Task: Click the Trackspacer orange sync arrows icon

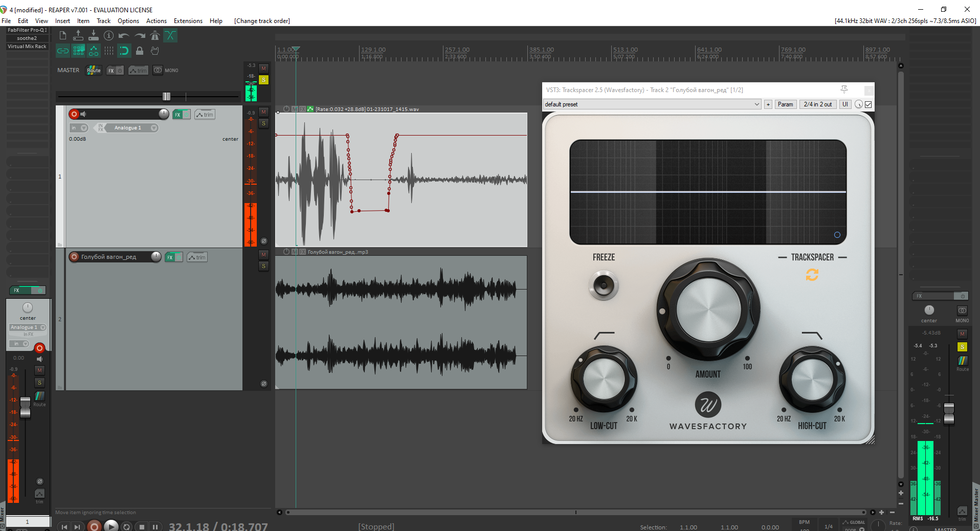Action: click(812, 275)
